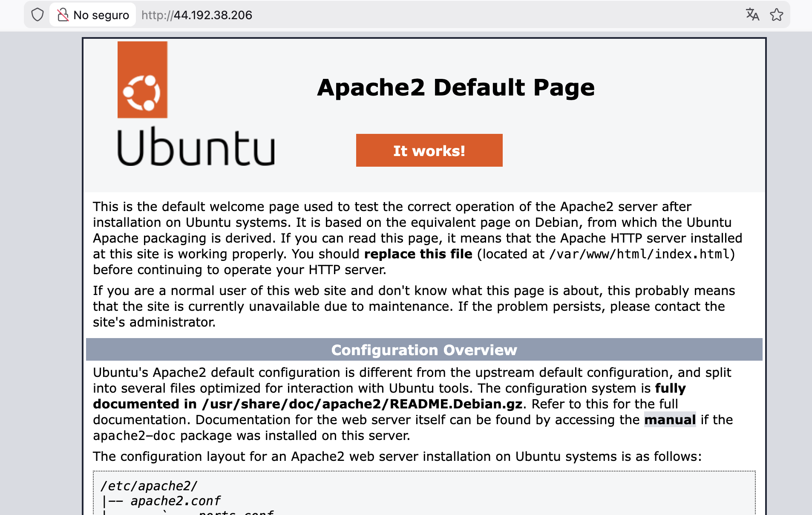The image size is (812, 515).
Task: Click the orange 'It works!' banner
Action: coord(429,150)
